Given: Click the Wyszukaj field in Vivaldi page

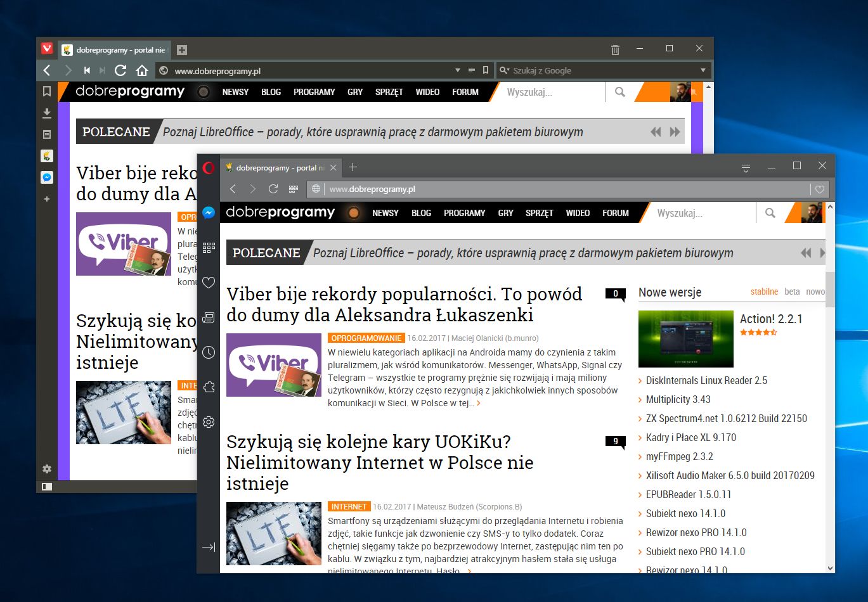Looking at the screenshot, I should point(553,92).
